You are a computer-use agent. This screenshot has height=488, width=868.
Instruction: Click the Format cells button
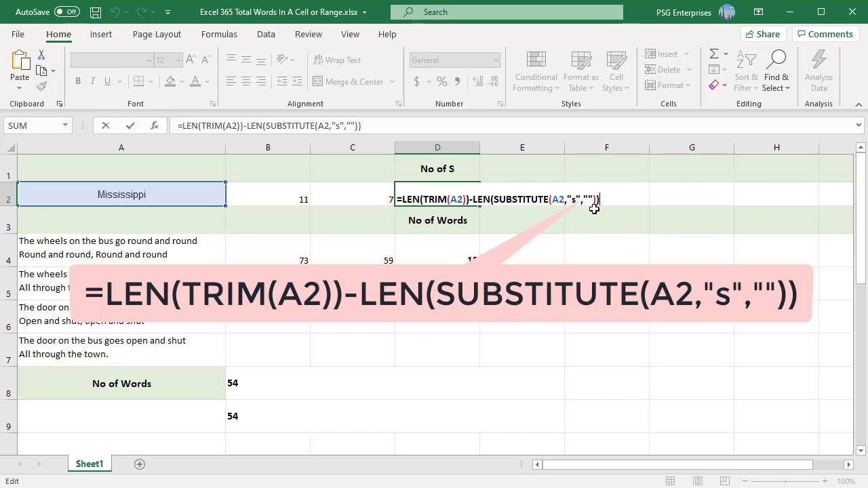(x=668, y=85)
